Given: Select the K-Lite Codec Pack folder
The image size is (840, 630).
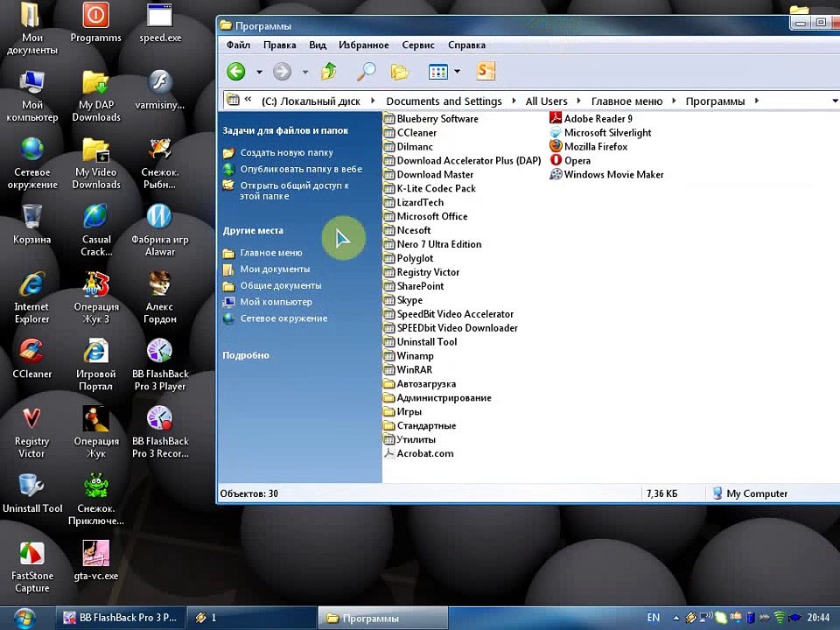Looking at the screenshot, I should [430, 188].
